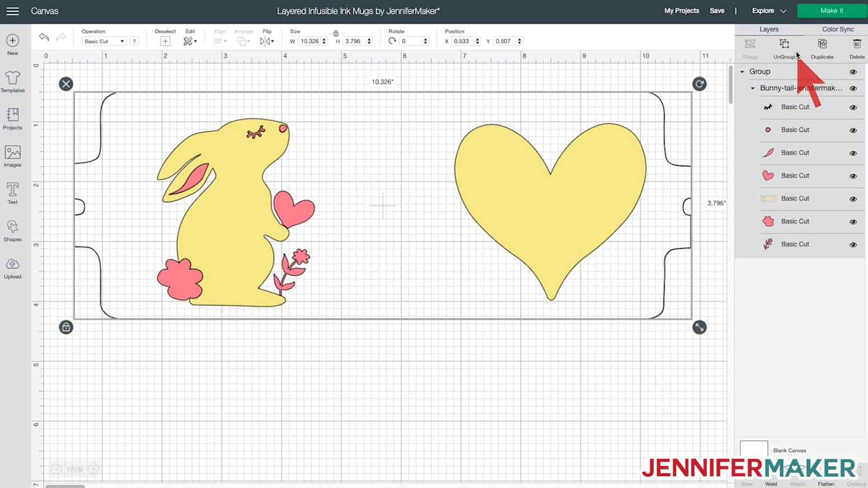Toggle the size aspect ratio lock
868x488 pixels.
336,34
